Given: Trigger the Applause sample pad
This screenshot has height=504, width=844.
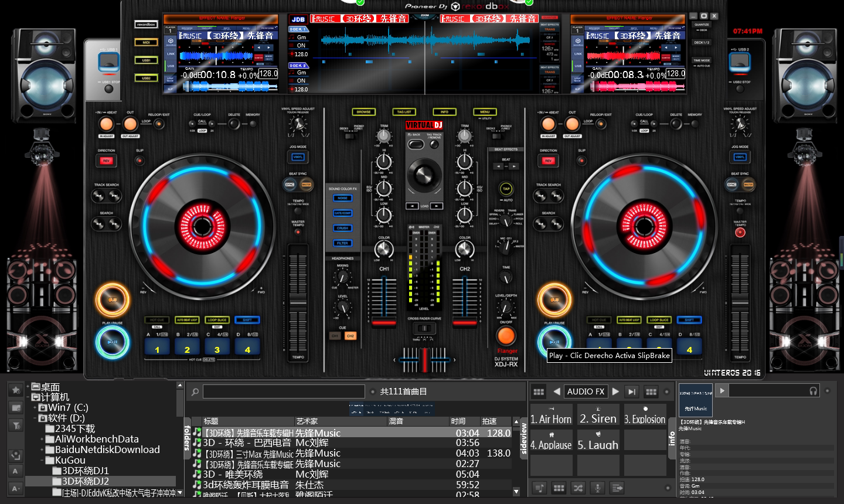Looking at the screenshot, I should click(x=551, y=440).
